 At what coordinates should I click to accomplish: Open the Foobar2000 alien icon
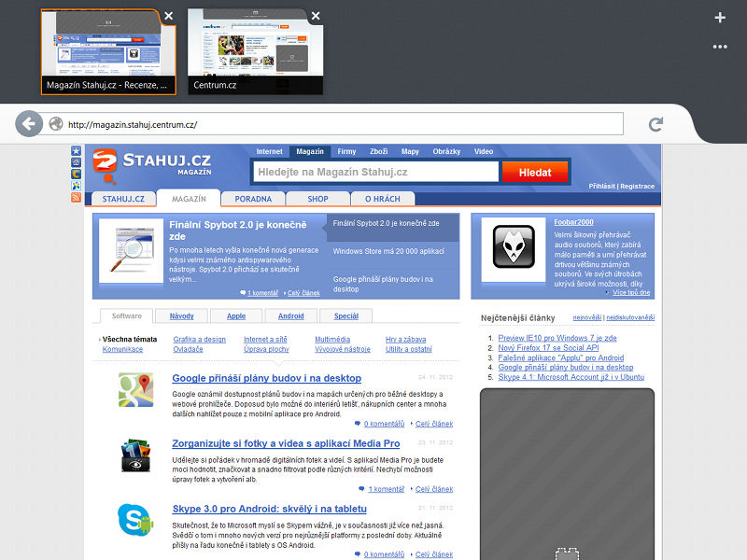[514, 247]
